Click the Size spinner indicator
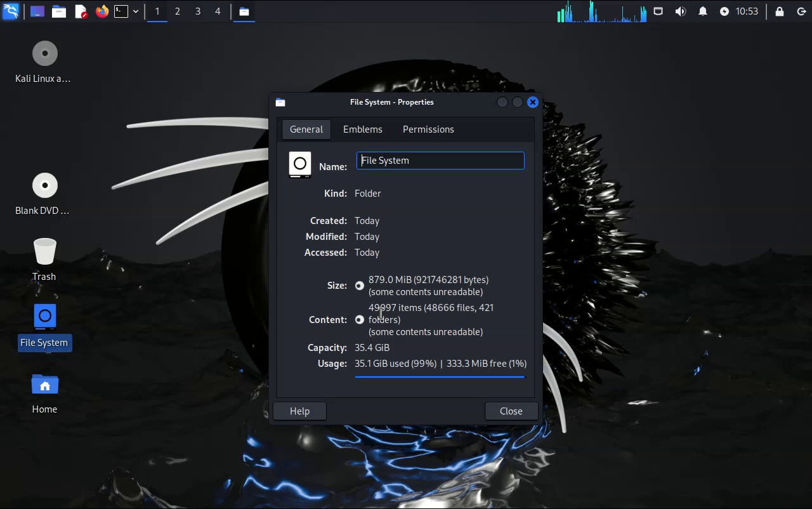This screenshot has width=812, height=509. tap(360, 286)
